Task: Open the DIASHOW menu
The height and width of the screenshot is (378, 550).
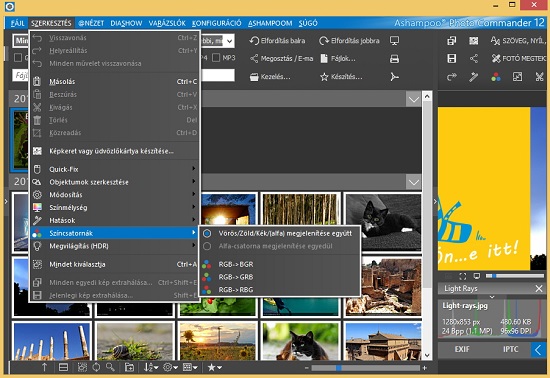Action: pos(126,23)
